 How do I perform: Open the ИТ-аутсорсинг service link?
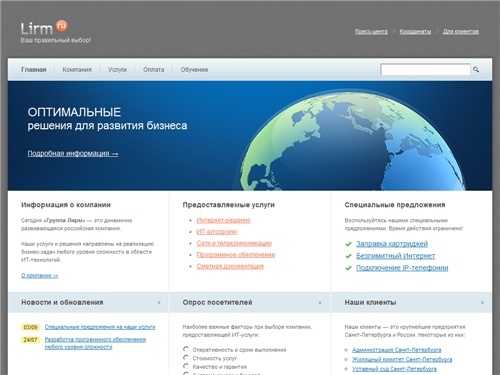click(217, 232)
